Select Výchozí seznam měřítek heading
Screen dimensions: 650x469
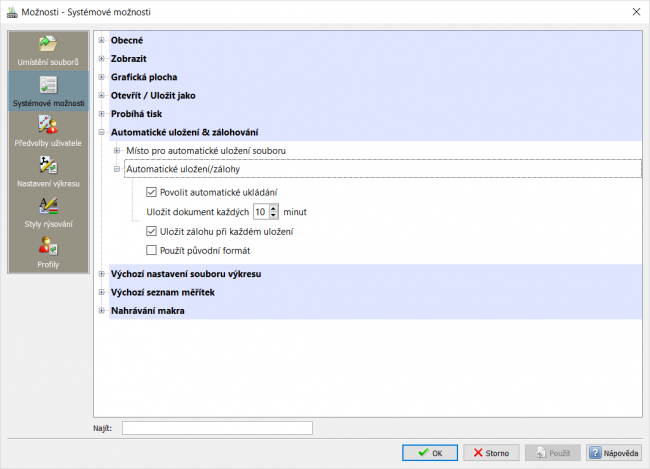[x=162, y=292]
